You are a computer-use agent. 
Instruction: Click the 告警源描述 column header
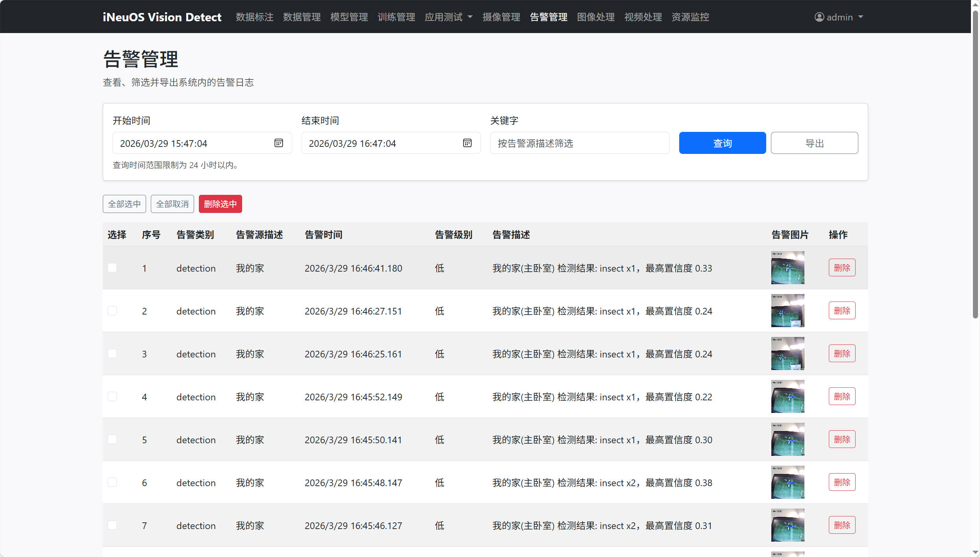click(x=259, y=235)
